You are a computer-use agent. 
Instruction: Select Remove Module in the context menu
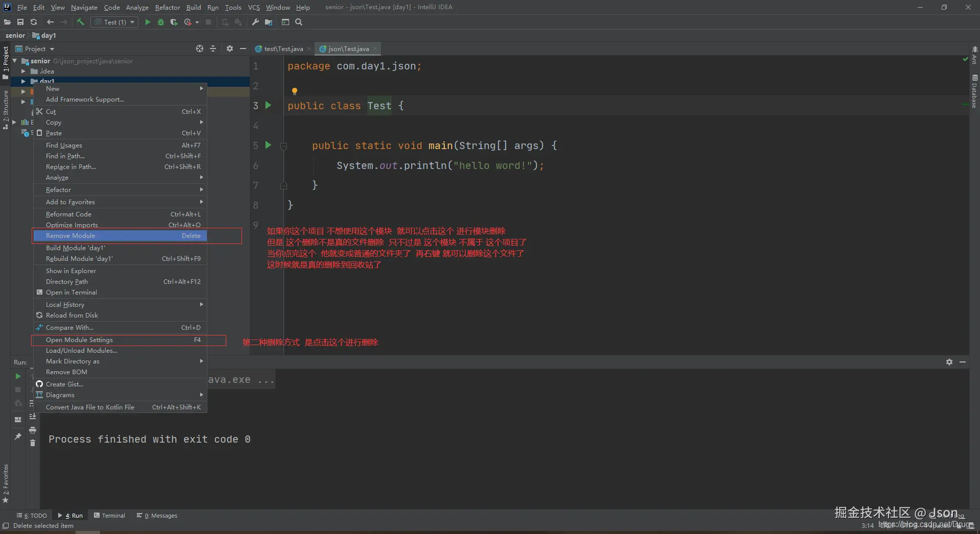click(70, 236)
